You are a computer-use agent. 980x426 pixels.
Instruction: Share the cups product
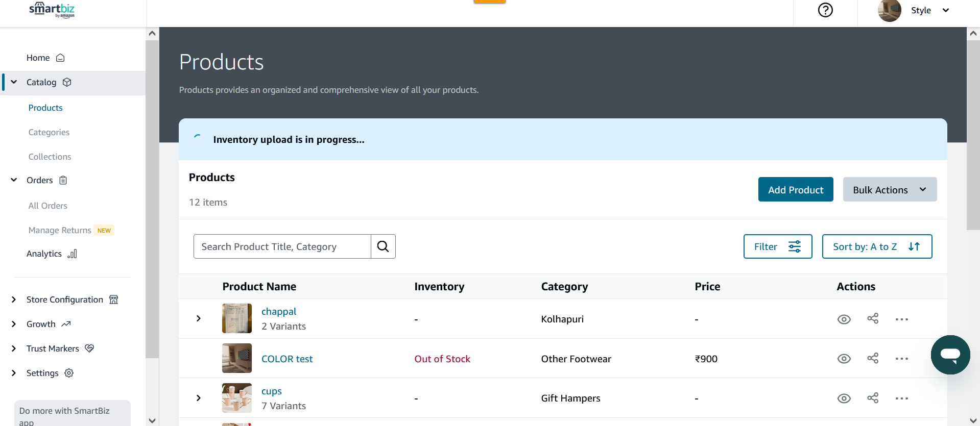click(x=873, y=398)
